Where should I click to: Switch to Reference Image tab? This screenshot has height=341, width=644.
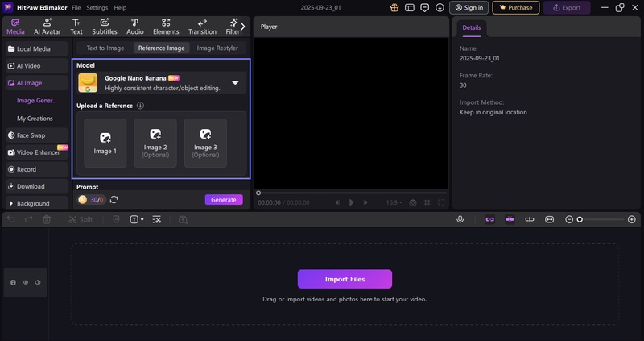coord(162,48)
